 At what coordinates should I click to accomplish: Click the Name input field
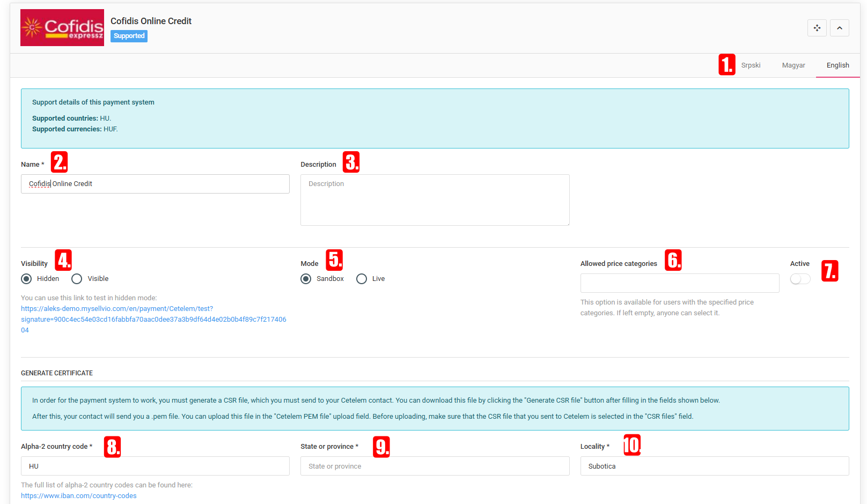(x=155, y=184)
